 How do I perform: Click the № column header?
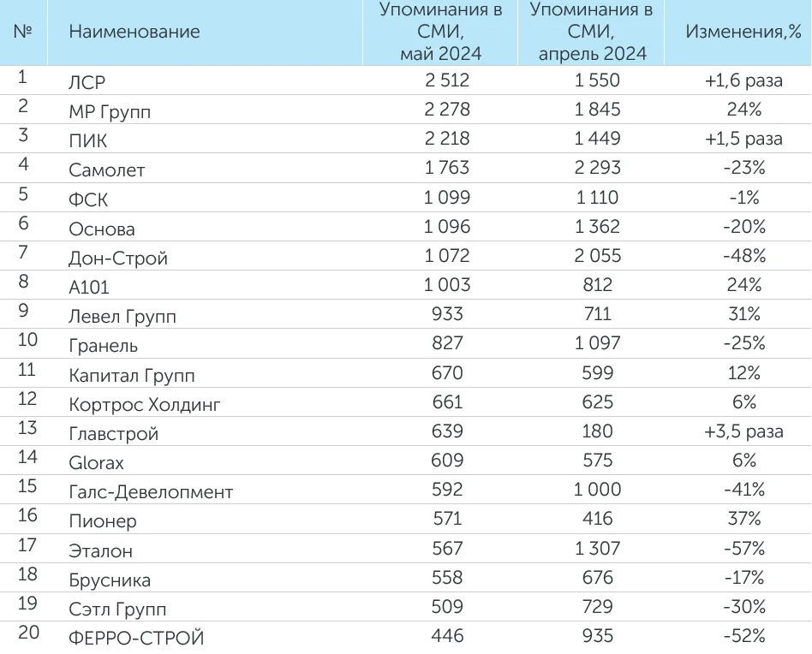(x=23, y=30)
